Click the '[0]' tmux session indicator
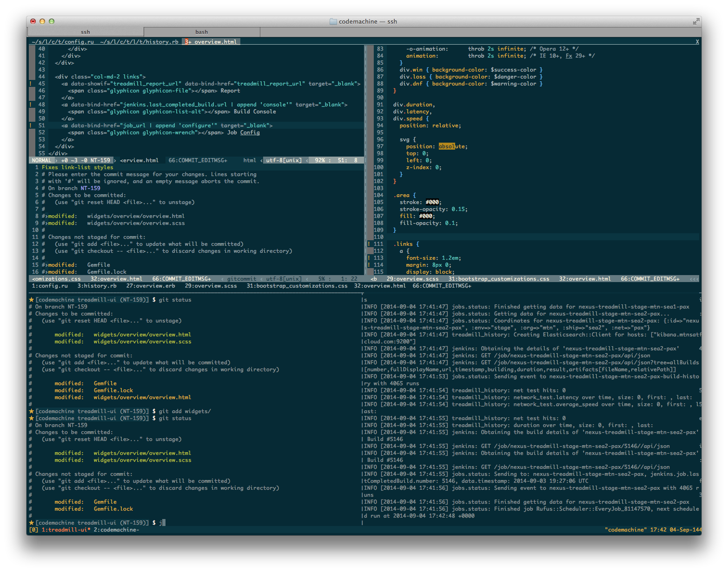Screen dimensions: 728x572 pyautogui.click(x=33, y=530)
